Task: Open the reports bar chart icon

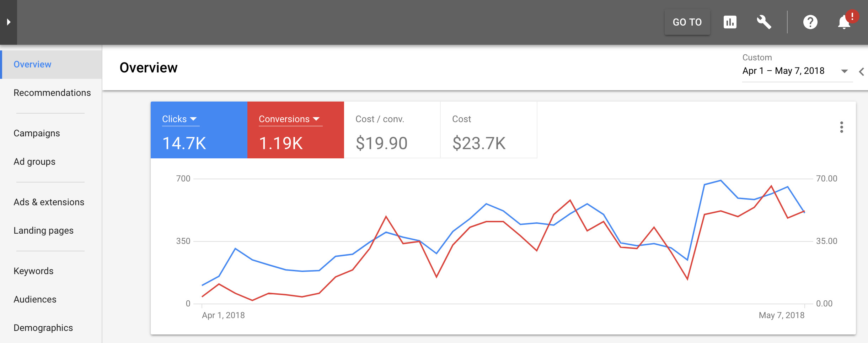Action: point(730,22)
